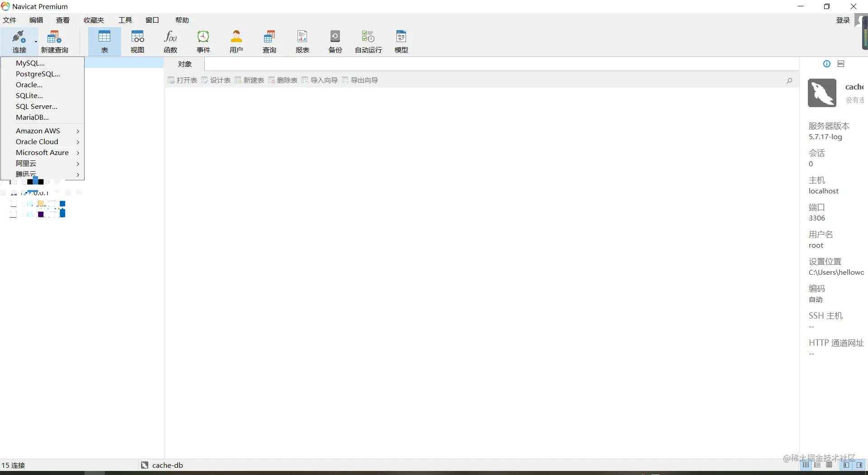Click the 新建表 button
Screen dimensions: 868x475
coord(249,80)
